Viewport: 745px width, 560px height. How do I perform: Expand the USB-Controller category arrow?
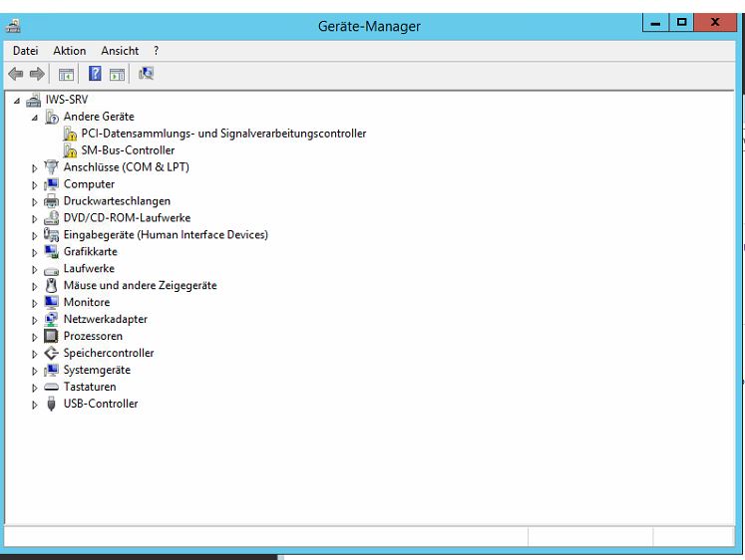point(35,406)
